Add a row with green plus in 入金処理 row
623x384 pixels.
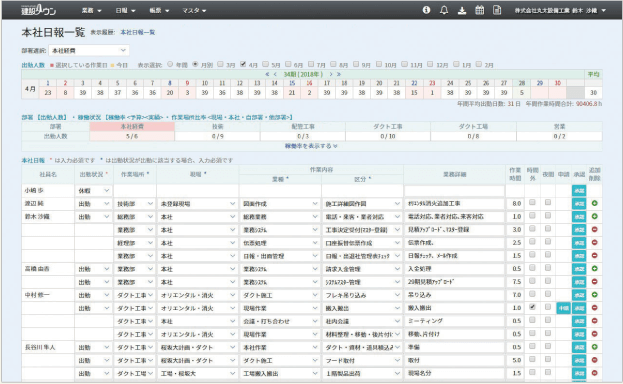[594, 269]
